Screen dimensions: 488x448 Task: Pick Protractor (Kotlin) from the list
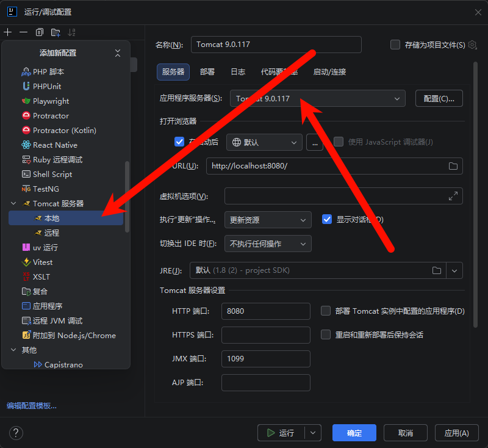coord(66,131)
